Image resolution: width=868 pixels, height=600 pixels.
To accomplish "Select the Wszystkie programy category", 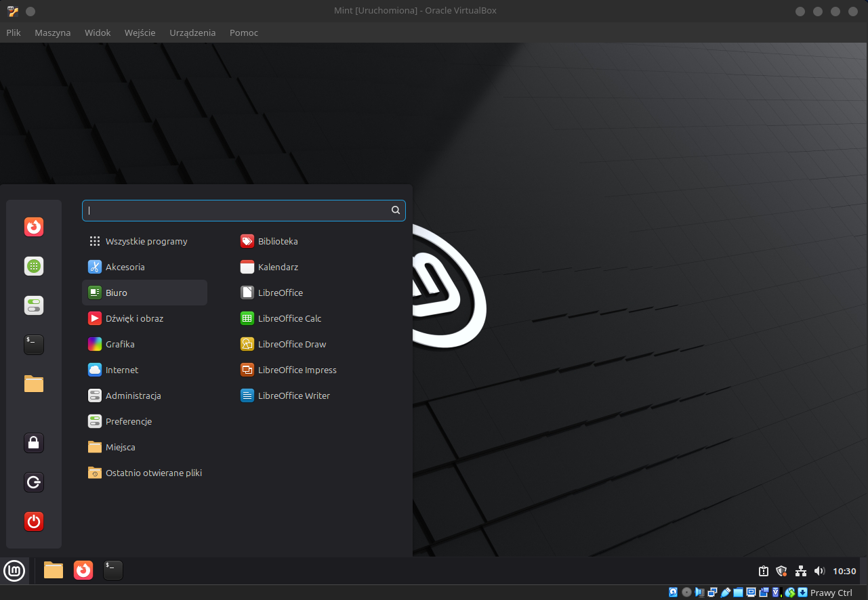I will click(x=144, y=241).
